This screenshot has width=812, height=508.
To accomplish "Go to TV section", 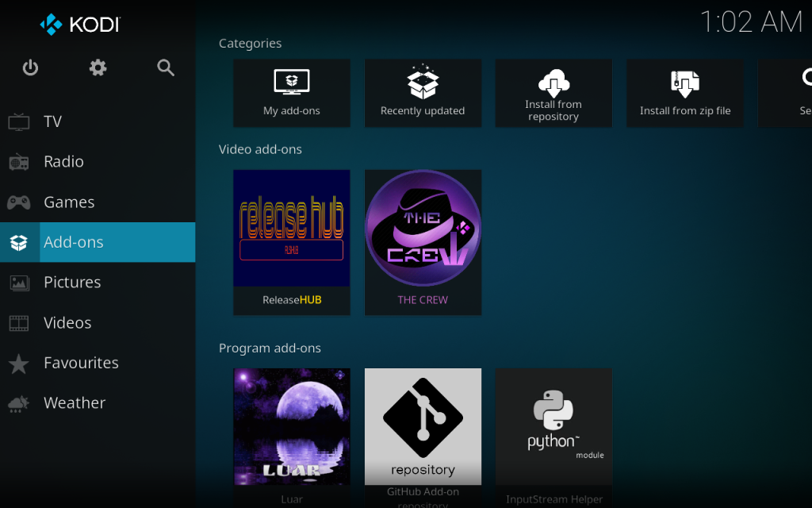I will 52,121.
